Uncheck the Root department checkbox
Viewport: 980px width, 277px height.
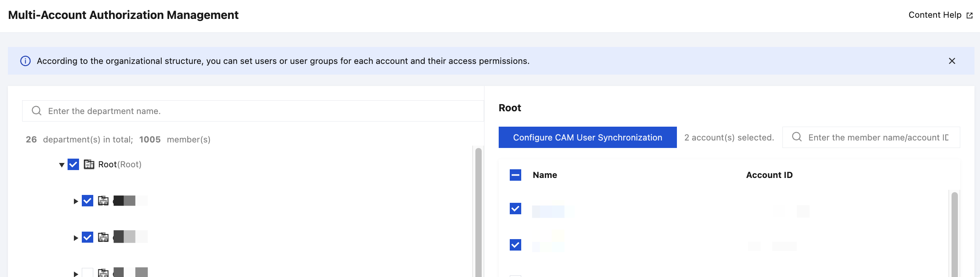pos(73,164)
